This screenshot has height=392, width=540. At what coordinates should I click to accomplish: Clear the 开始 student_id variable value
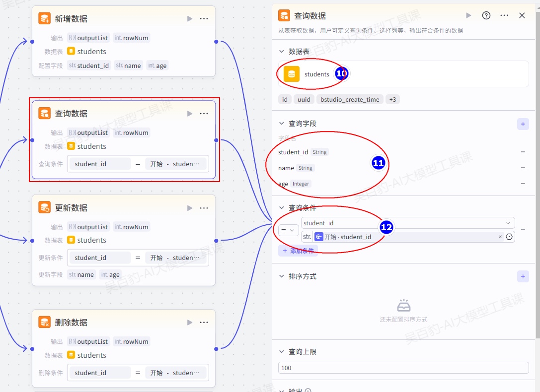point(500,237)
